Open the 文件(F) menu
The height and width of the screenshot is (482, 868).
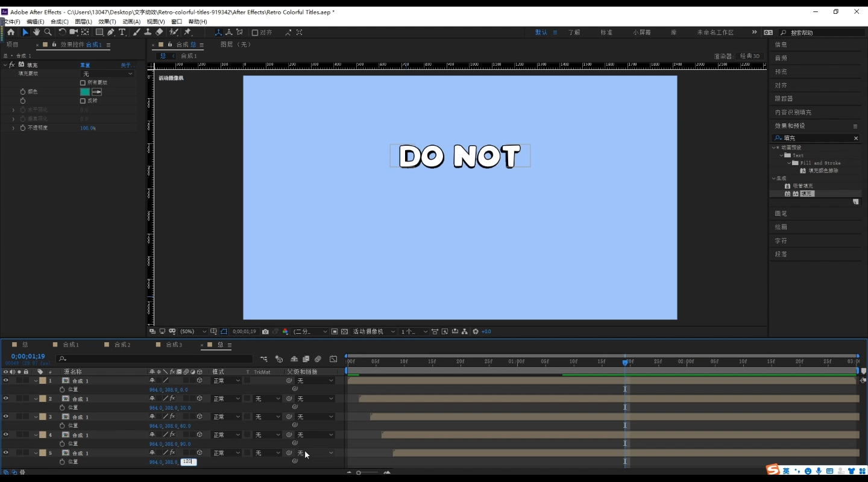tap(12, 22)
